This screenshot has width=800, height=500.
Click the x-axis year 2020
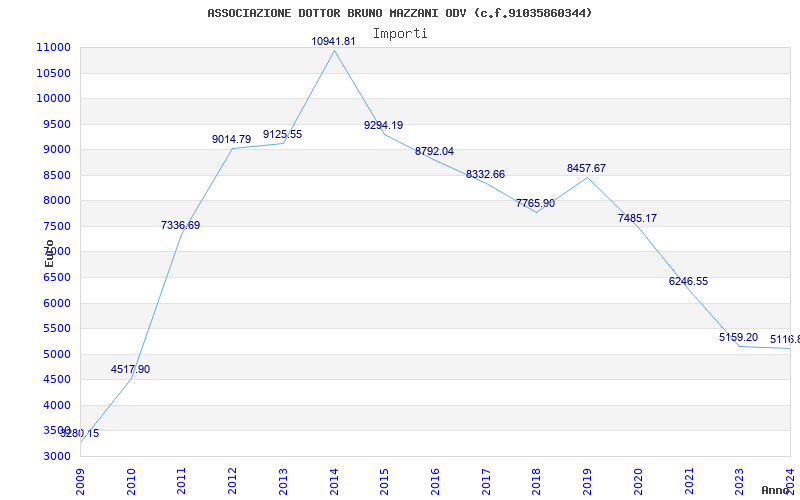click(x=638, y=482)
